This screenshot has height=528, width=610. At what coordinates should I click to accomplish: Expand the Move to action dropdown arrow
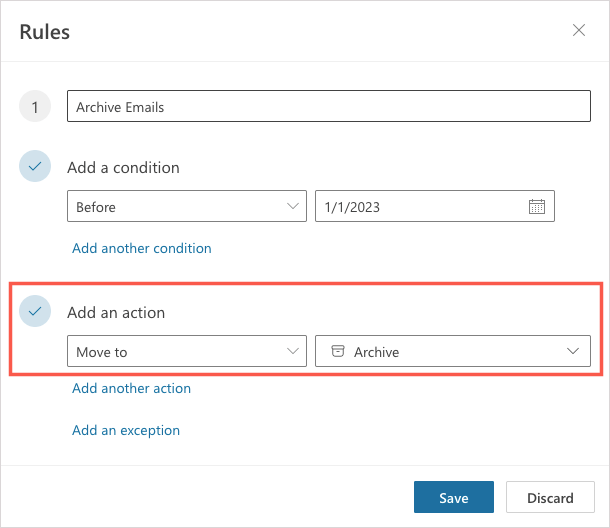(293, 351)
